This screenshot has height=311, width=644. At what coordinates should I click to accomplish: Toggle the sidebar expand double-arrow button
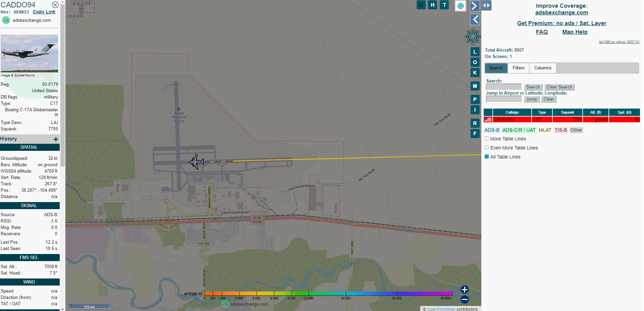click(486, 5)
